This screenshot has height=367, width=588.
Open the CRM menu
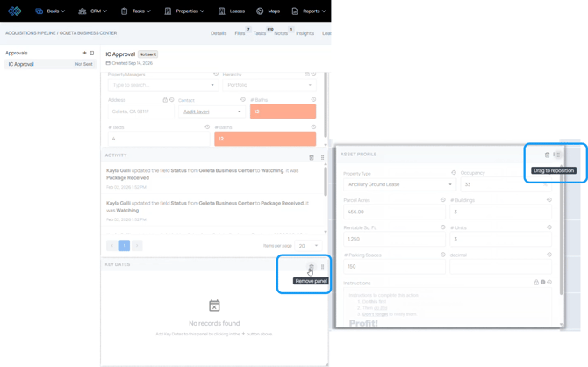point(93,11)
